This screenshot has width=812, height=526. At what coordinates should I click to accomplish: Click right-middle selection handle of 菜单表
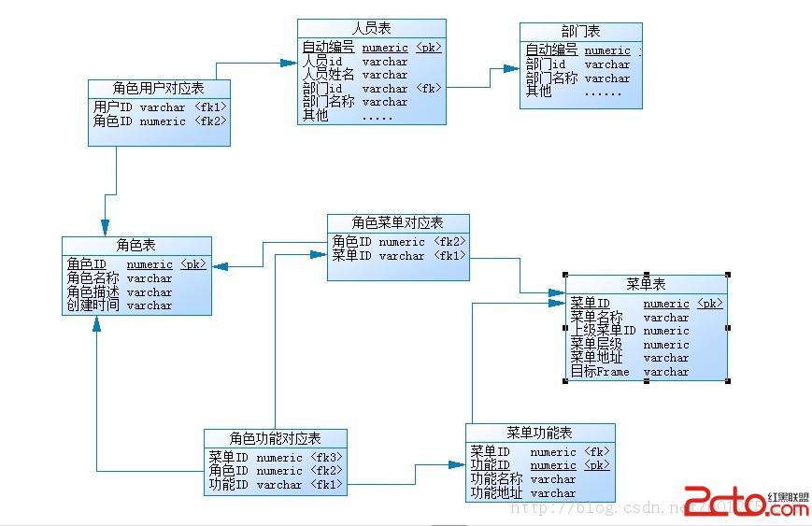(x=728, y=328)
